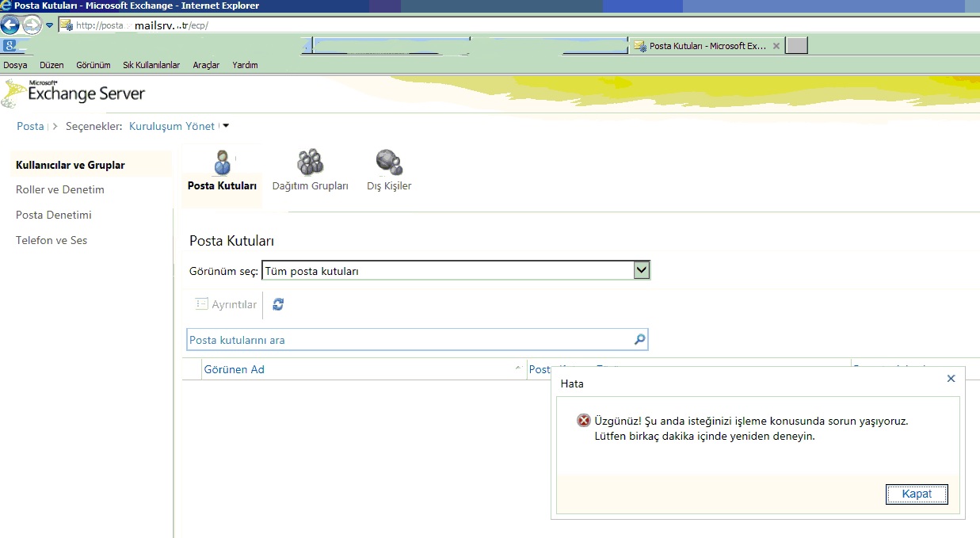Select the Posta Kutuları - Microsoft Exchange tab
This screenshot has width=980, height=538.
(707, 46)
